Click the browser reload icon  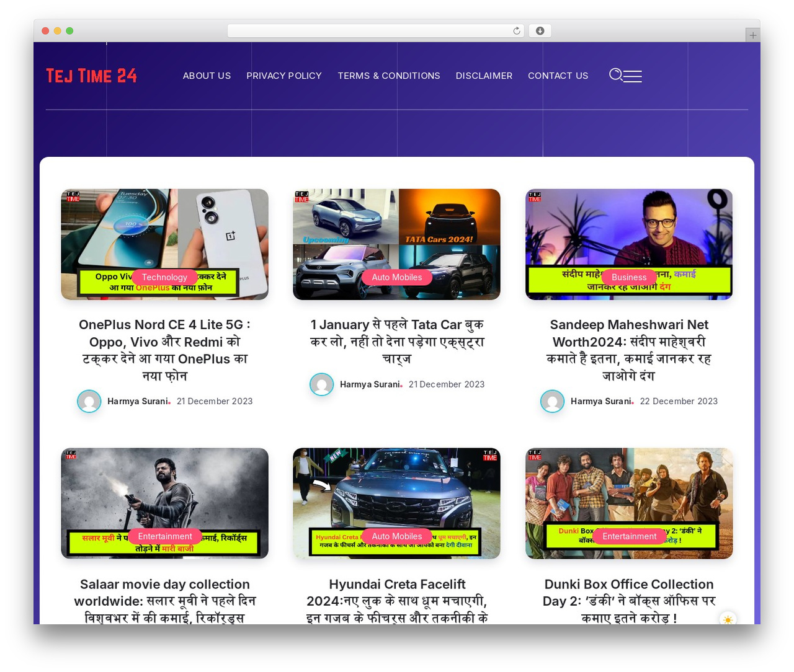[517, 31]
